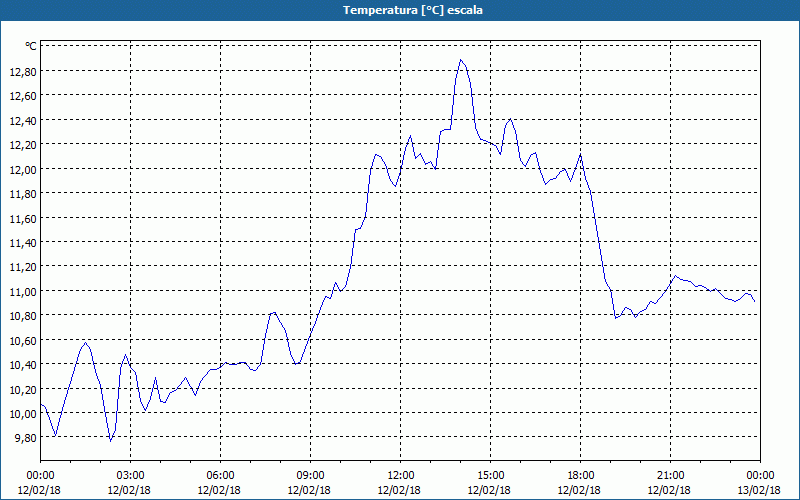Click the 15:00 time axis label
This screenshot has width=800, height=500.
pos(490,476)
